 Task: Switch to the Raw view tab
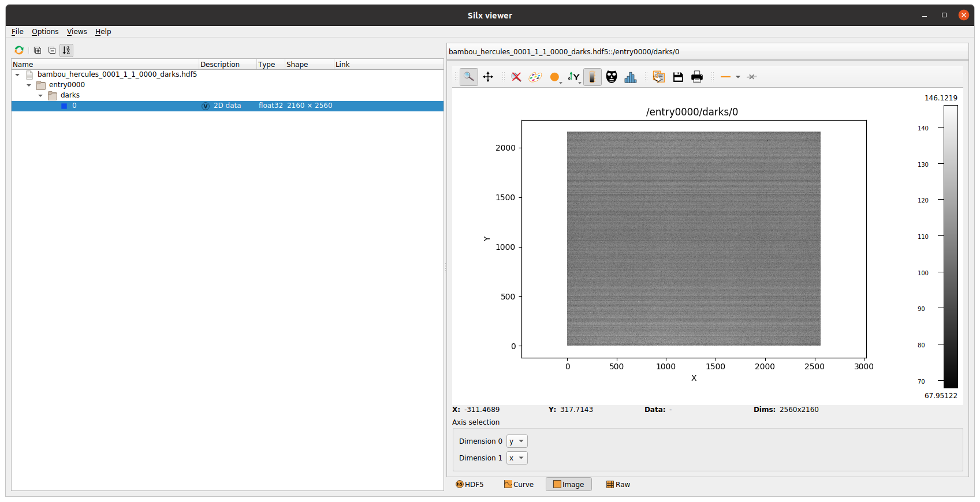click(618, 485)
